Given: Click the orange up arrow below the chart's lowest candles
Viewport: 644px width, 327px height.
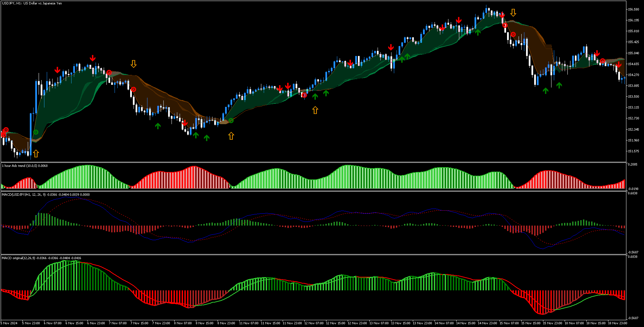Looking at the screenshot, I should pos(36,154).
